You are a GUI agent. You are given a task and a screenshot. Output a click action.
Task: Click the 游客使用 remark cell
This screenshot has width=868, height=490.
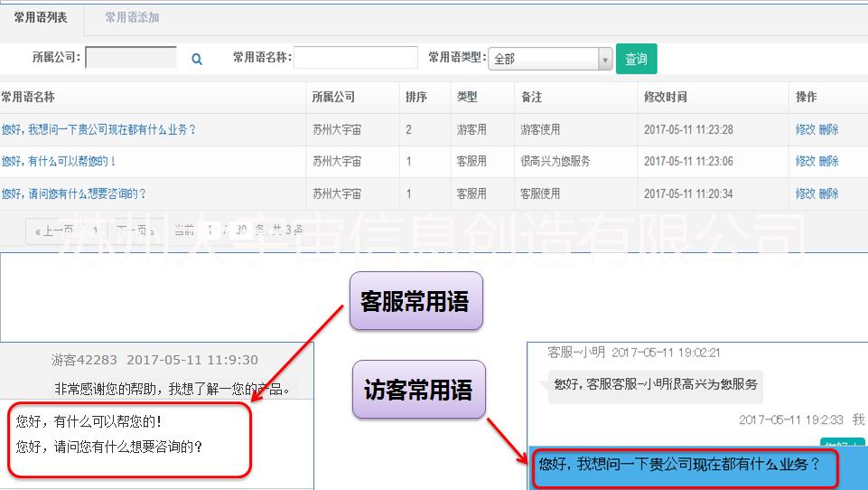click(x=540, y=129)
